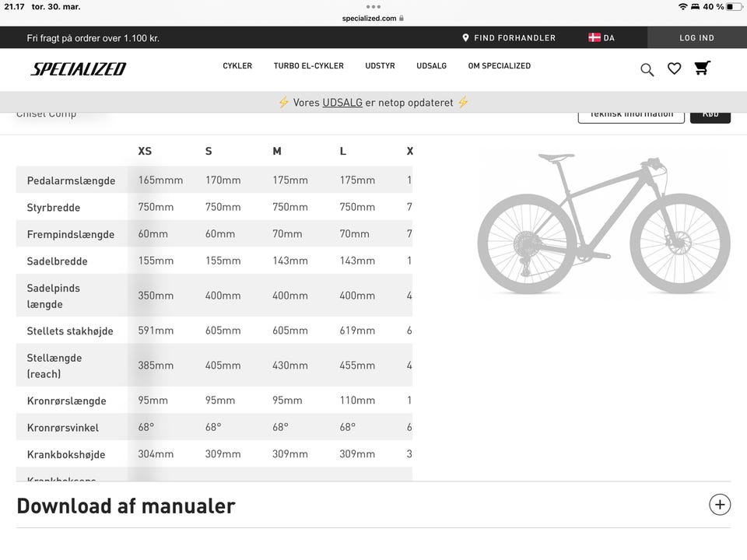Tap the Wi-Fi status icon
Image resolution: width=747 pixels, height=560 pixels.
(x=682, y=7)
